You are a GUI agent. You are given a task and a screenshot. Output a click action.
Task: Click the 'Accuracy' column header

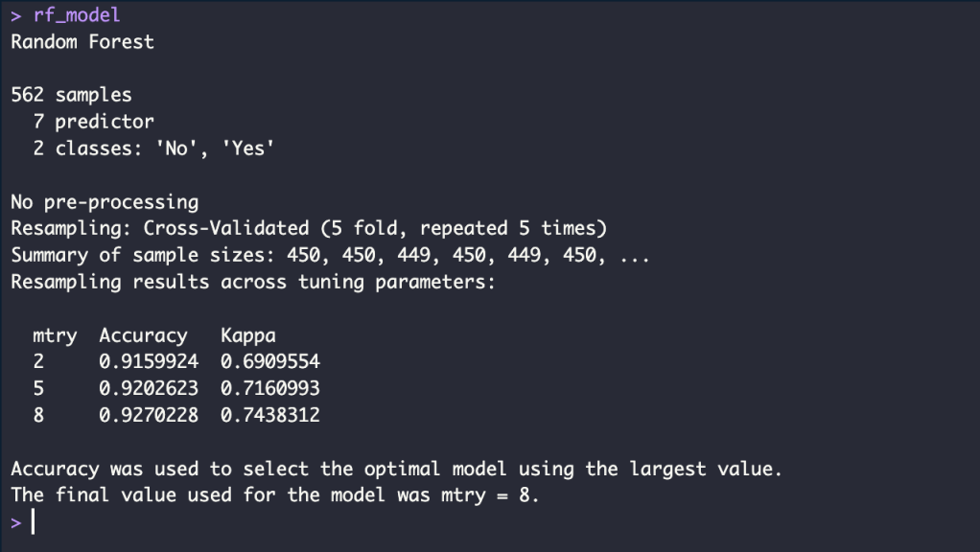(143, 335)
